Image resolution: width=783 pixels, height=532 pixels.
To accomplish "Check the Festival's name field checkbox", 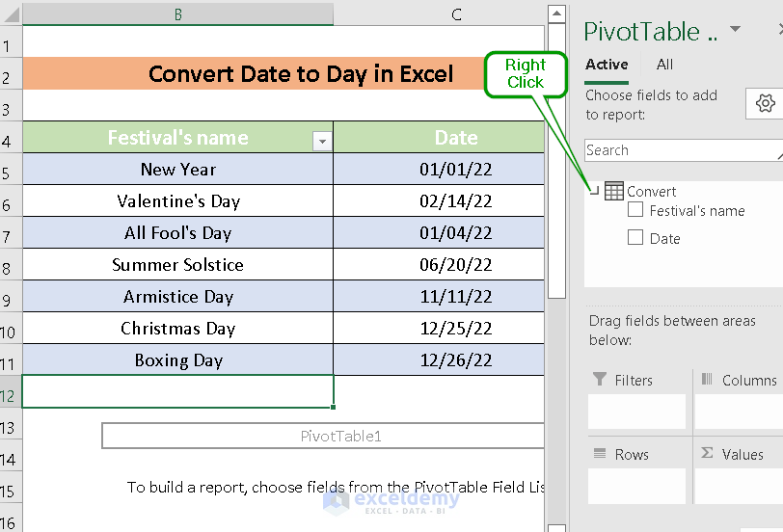I will pos(635,210).
